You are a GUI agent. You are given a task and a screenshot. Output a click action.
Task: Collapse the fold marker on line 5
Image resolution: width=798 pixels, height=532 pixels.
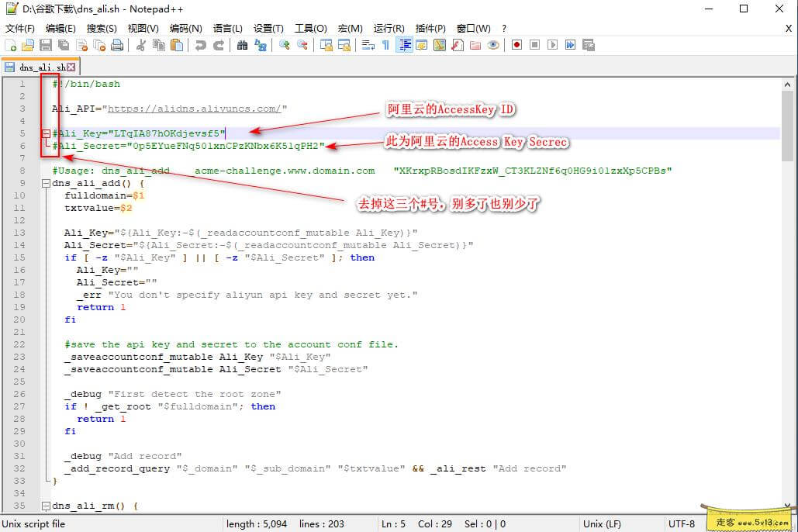(45, 133)
